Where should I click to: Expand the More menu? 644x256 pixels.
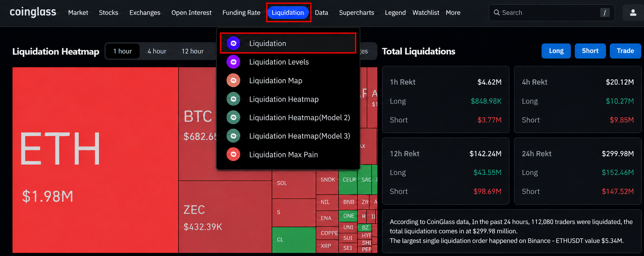pyautogui.click(x=453, y=13)
